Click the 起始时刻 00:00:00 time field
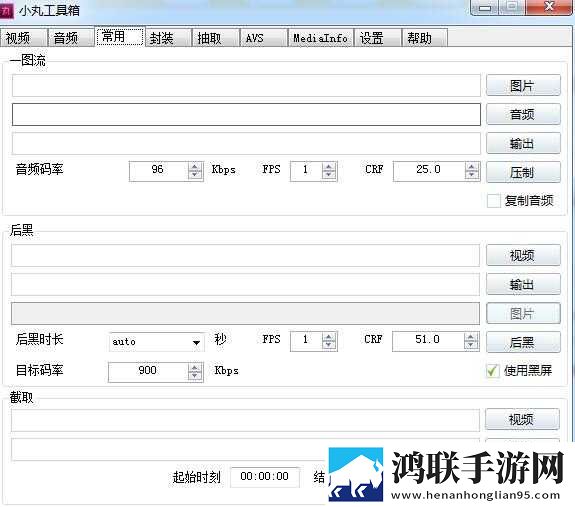The width and height of the screenshot is (575, 507). (x=265, y=477)
